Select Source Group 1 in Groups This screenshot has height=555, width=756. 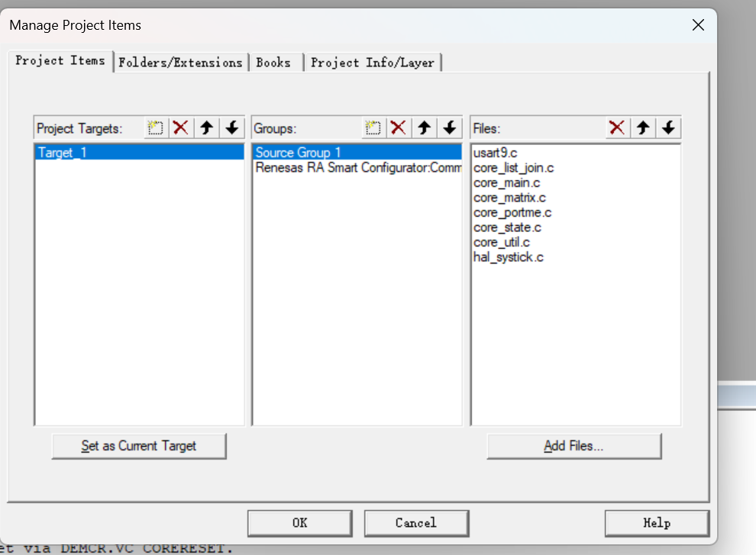(x=357, y=153)
